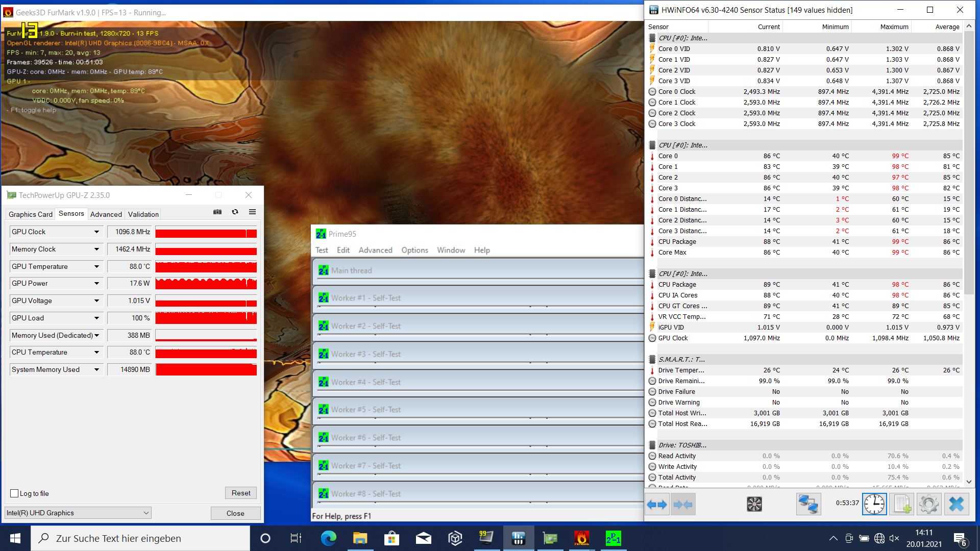Open Prime95 Options menu

pyautogui.click(x=414, y=250)
